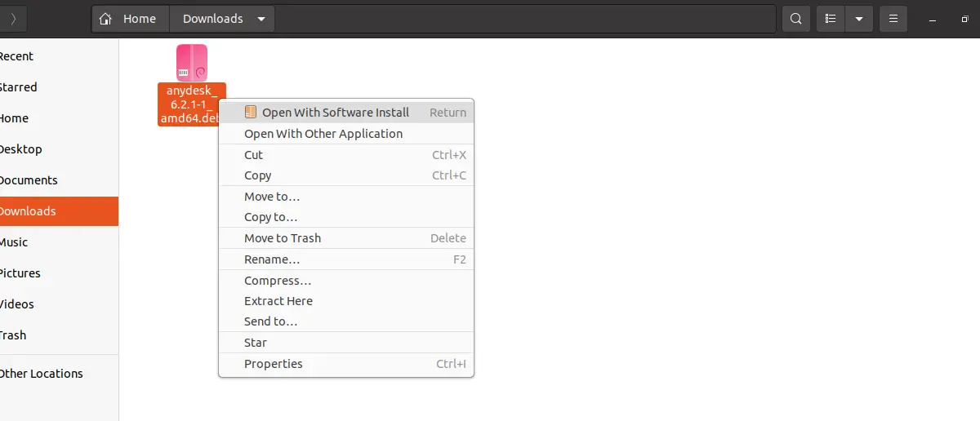The height and width of the screenshot is (421, 980).
Task: Open Desktop folder in the sidebar
Action: point(59,149)
